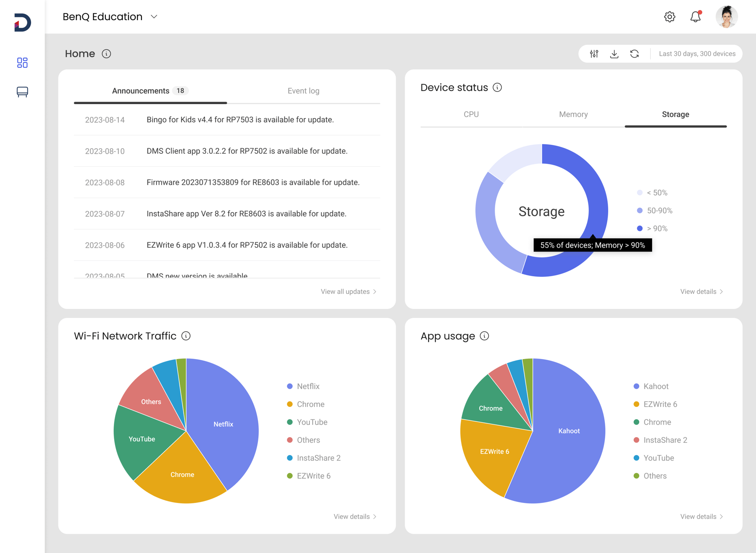Click the Device status info icon
756x553 pixels.
coord(497,87)
